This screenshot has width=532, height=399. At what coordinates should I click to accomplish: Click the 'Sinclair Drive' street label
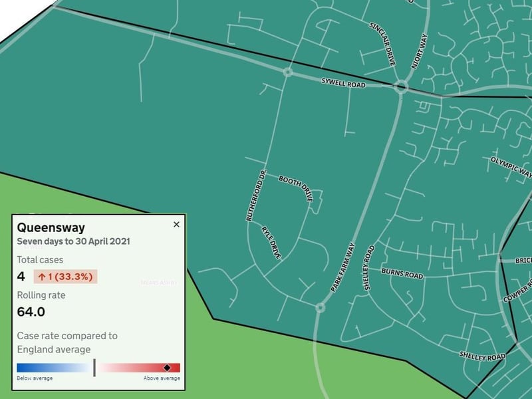pos(383,44)
